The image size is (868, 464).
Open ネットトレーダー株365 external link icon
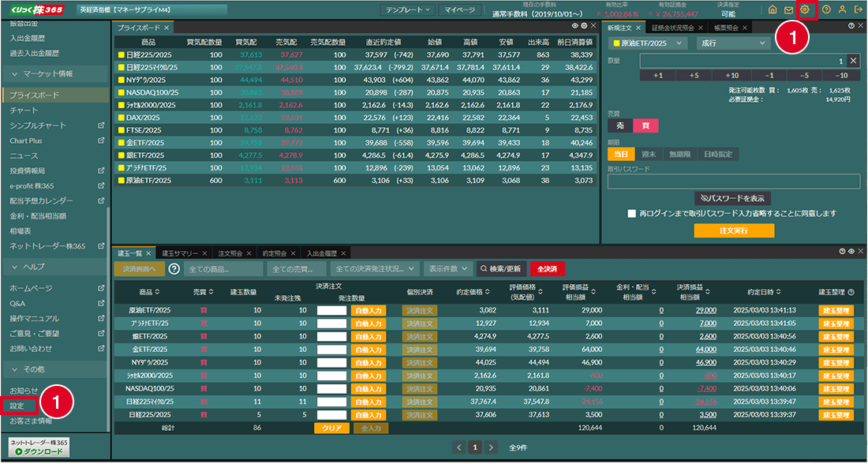101,246
